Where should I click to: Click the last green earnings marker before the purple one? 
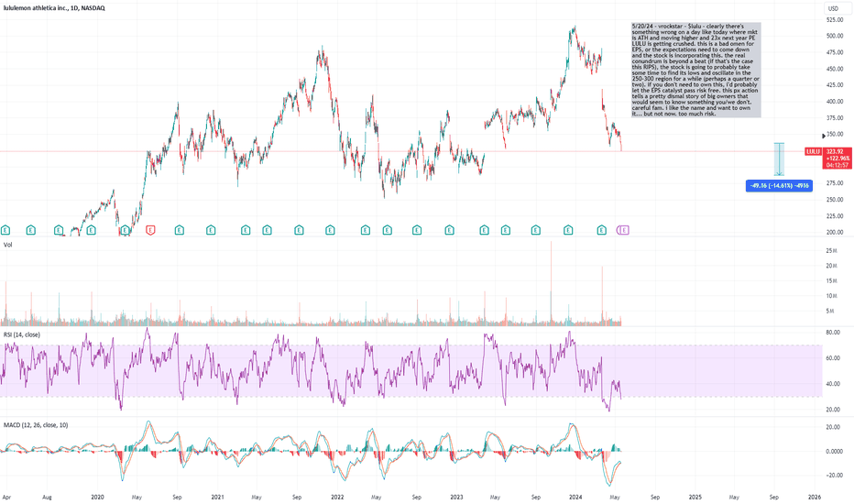tap(602, 231)
